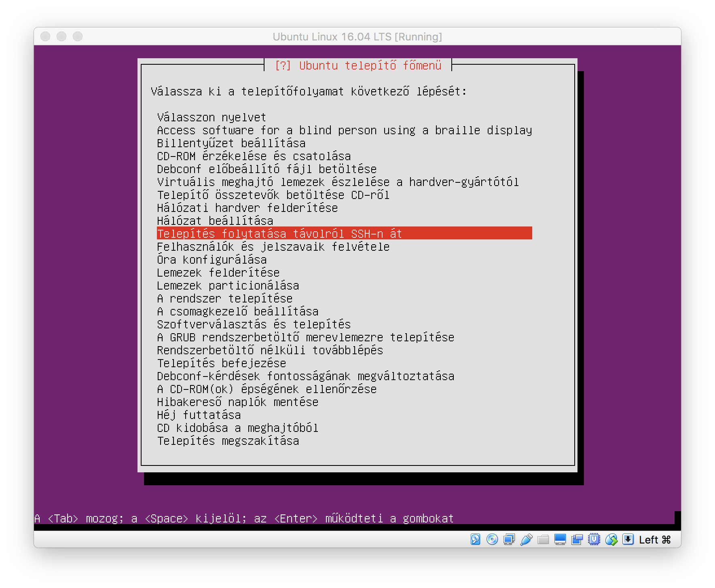
Task: Click the optical disc drive icon
Action: [x=492, y=539]
